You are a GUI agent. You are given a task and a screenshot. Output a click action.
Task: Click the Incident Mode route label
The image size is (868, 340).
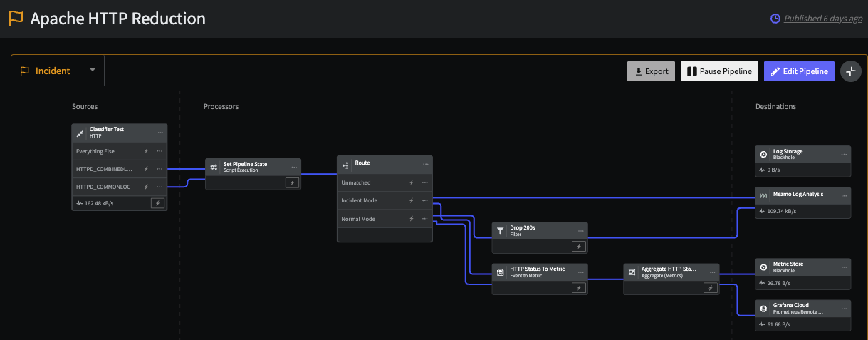(x=359, y=200)
